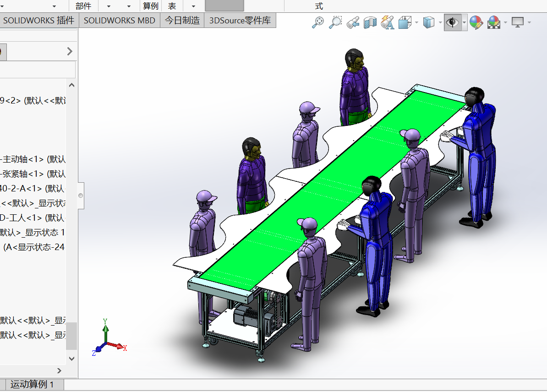Switch to the SOLIDWORKS 插件 tab

pyautogui.click(x=39, y=21)
